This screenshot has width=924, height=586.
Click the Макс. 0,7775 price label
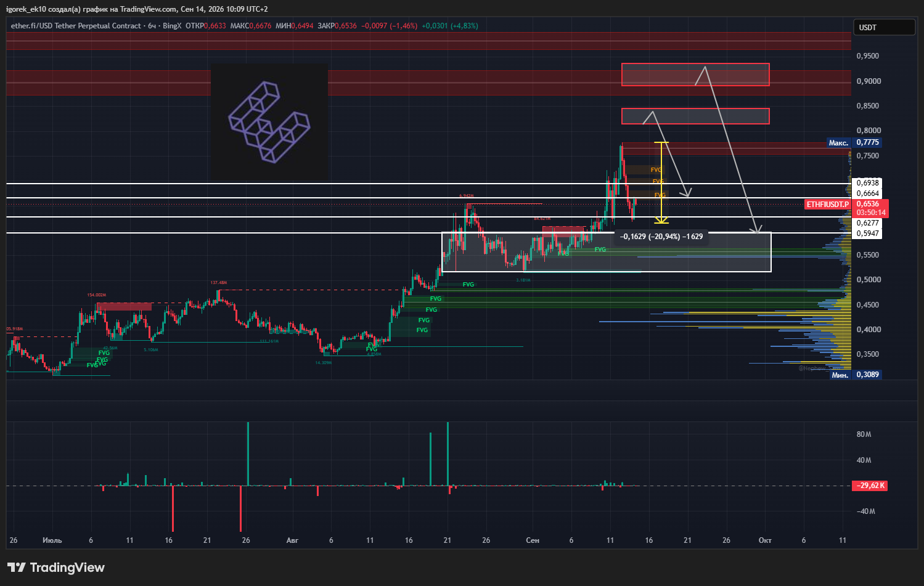click(x=854, y=142)
